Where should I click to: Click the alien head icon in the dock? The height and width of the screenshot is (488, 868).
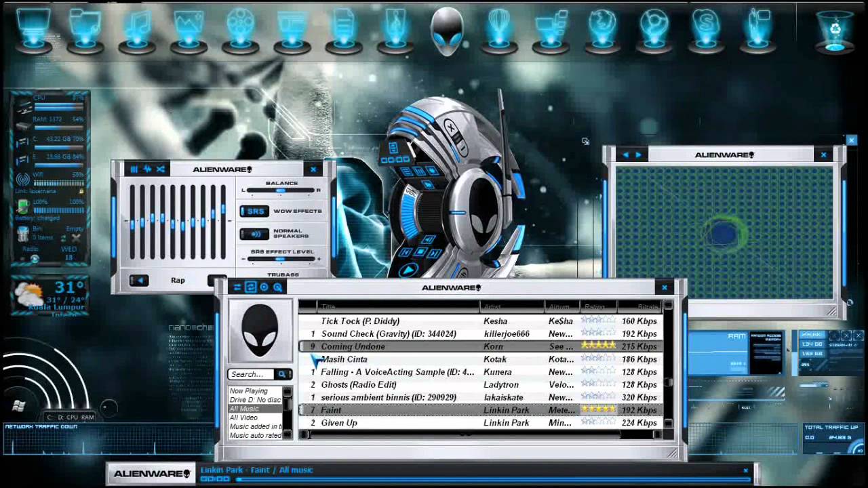point(447,30)
